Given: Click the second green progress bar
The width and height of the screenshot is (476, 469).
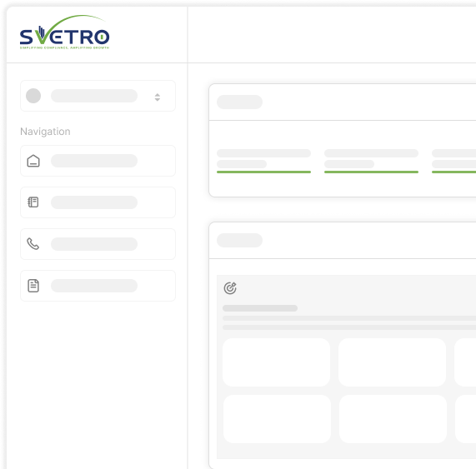Looking at the screenshot, I should (x=371, y=172).
